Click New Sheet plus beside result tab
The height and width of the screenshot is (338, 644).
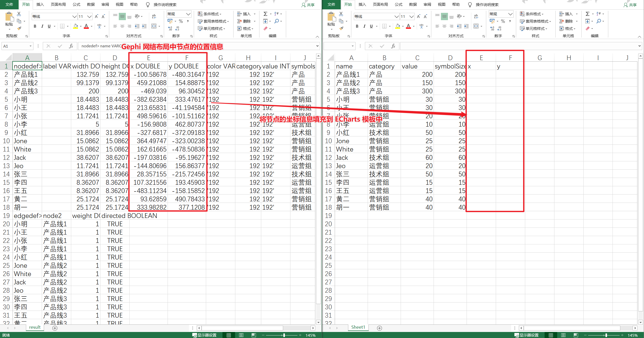click(55, 328)
